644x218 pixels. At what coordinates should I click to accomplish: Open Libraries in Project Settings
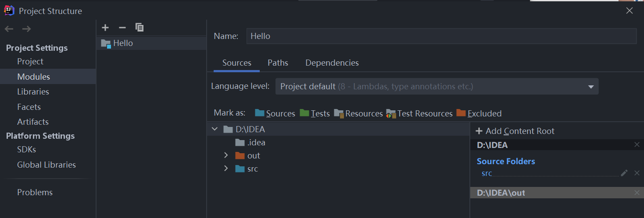pyautogui.click(x=33, y=91)
